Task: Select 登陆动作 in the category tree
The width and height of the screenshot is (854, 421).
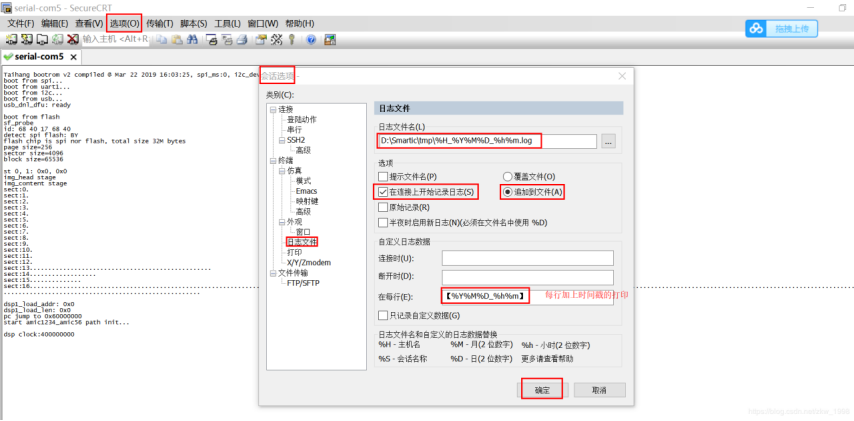Action: pyautogui.click(x=302, y=119)
